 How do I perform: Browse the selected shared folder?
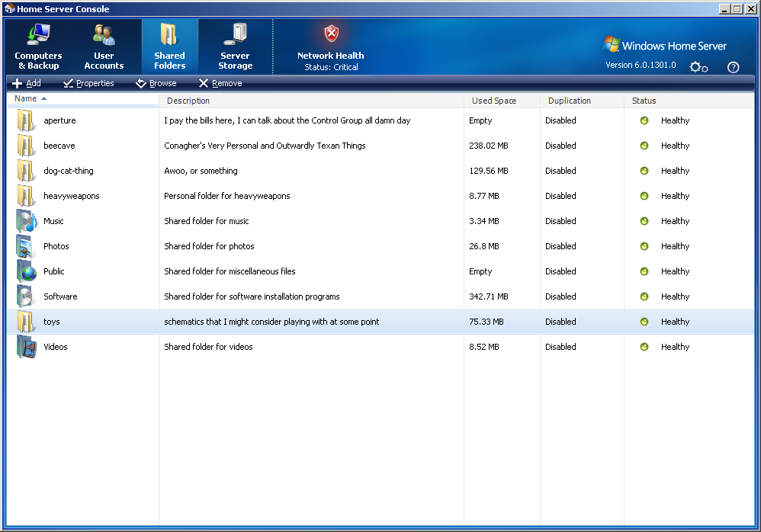pyautogui.click(x=156, y=84)
